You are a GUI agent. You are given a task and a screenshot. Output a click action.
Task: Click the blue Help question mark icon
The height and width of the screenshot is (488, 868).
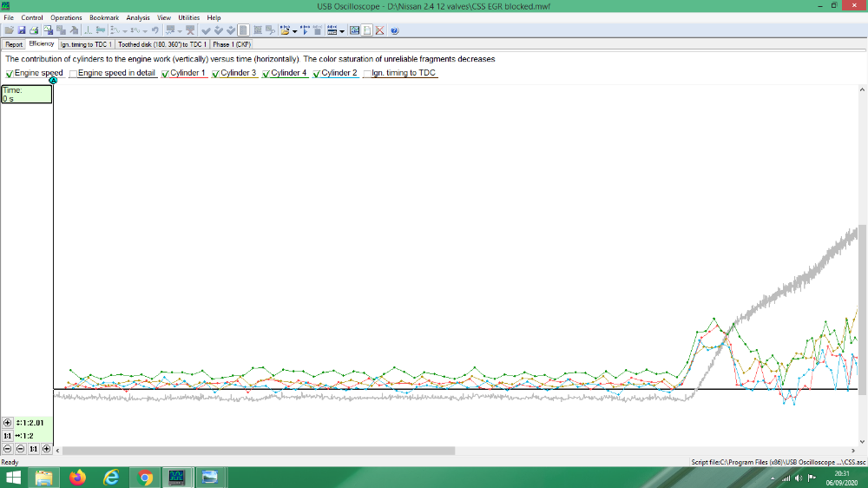click(x=394, y=30)
